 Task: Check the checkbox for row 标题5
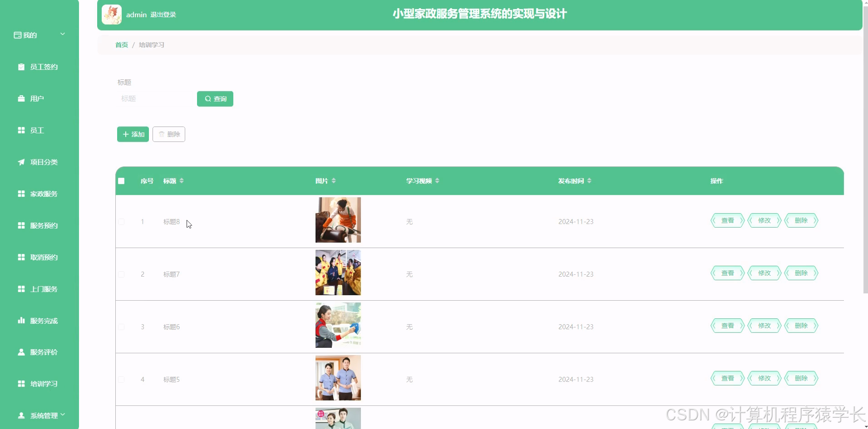tap(121, 380)
